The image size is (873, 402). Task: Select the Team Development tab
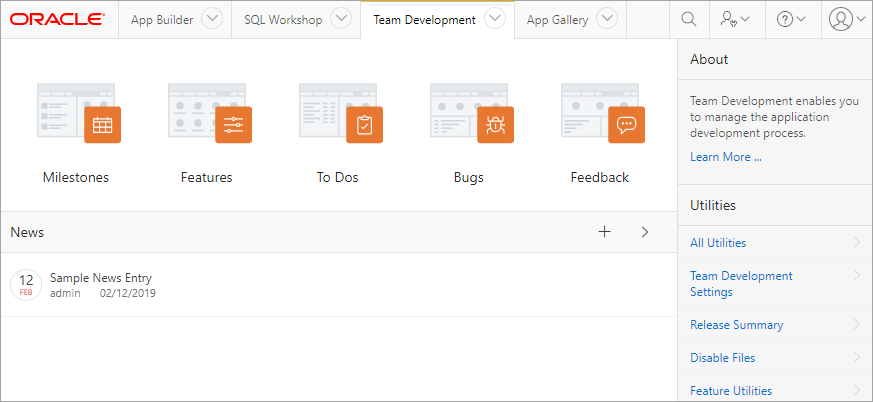click(x=424, y=20)
